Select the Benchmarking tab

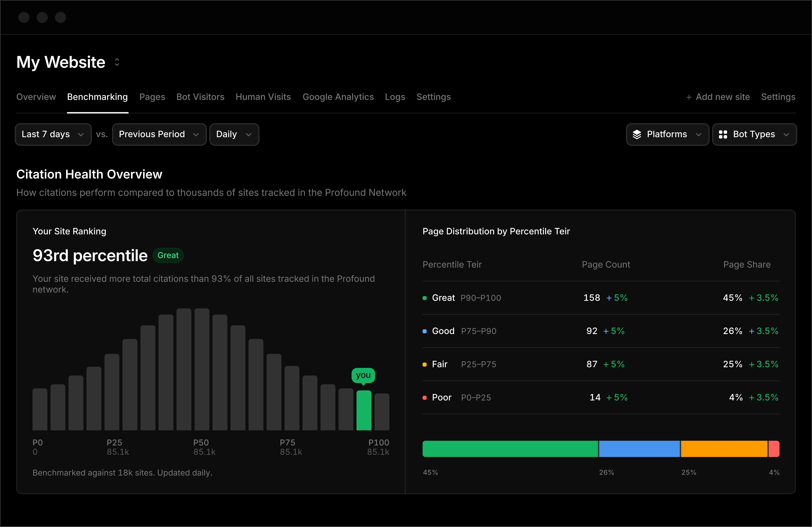[x=98, y=97]
